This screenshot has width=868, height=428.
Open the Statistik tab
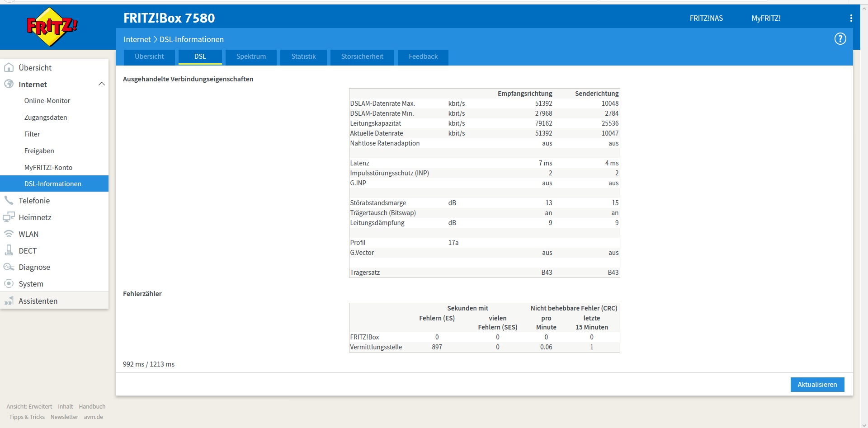[x=303, y=57]
